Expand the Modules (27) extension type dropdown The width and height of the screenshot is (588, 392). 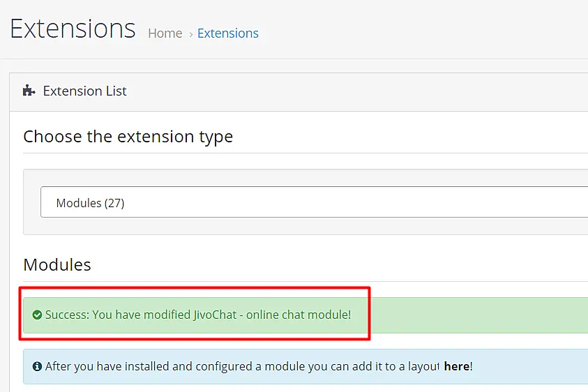pyautogui.click(x=314, y=203)
